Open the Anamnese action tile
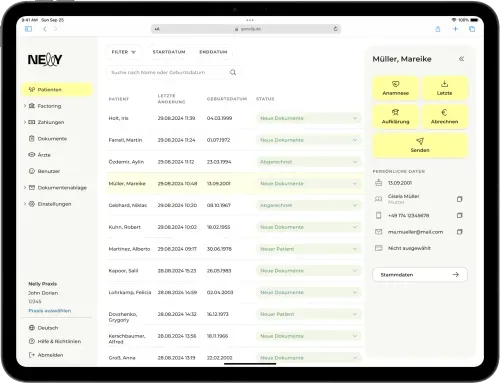 [x=395, y=88]
